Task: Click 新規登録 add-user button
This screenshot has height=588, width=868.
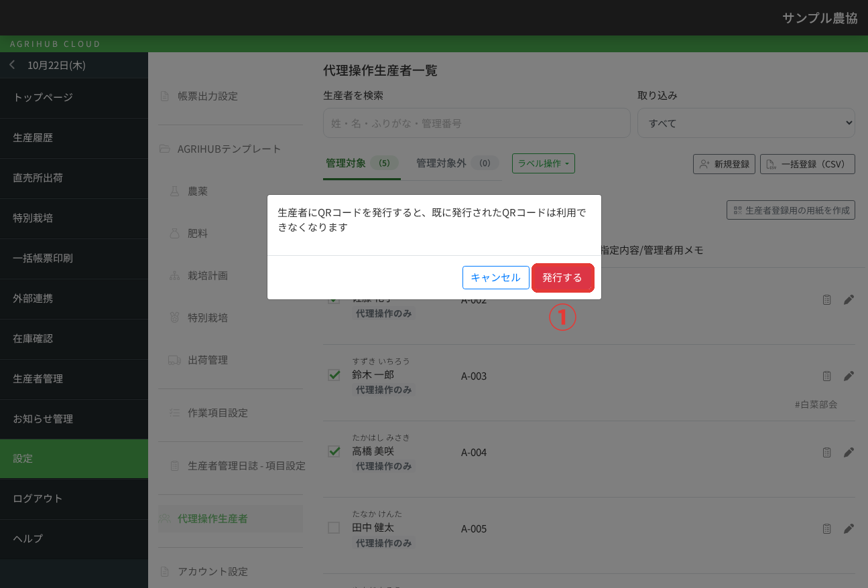Action: tap(724, 164)
